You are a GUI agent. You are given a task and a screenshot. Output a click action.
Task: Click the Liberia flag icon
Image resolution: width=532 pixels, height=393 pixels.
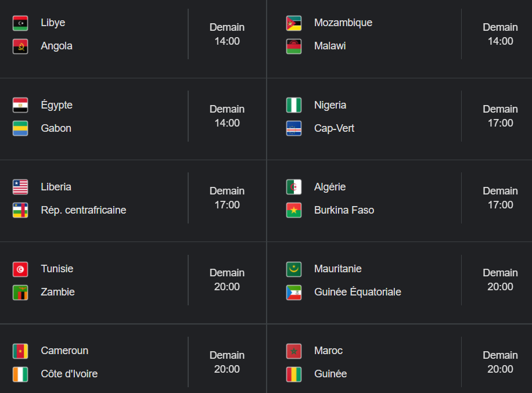point(20,187)
